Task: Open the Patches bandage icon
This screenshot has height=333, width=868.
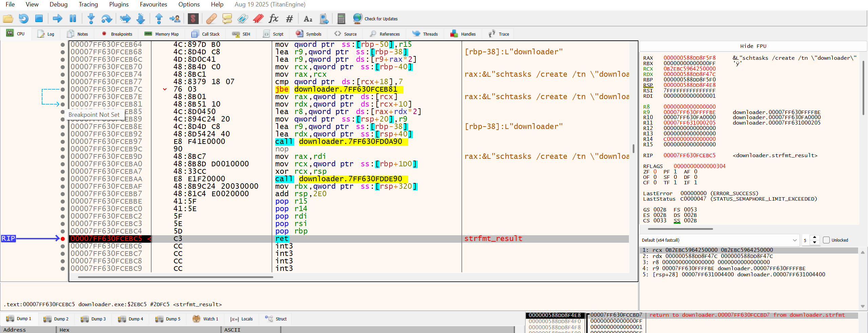Action: click(211, 18)
